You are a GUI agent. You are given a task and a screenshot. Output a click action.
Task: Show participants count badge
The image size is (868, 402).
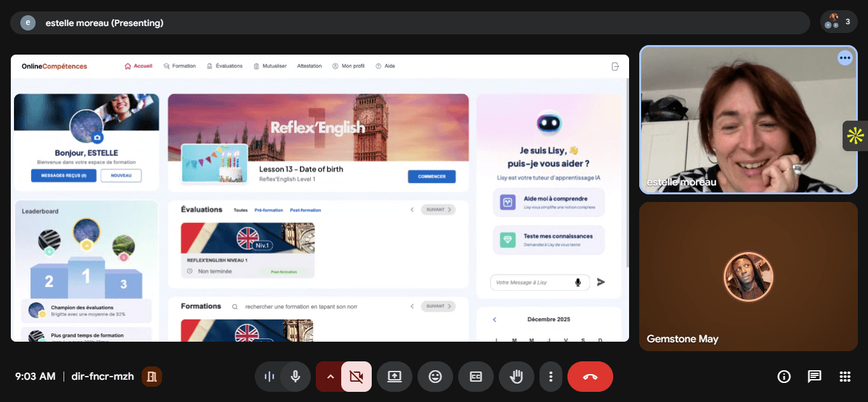[x=839, y=22]
